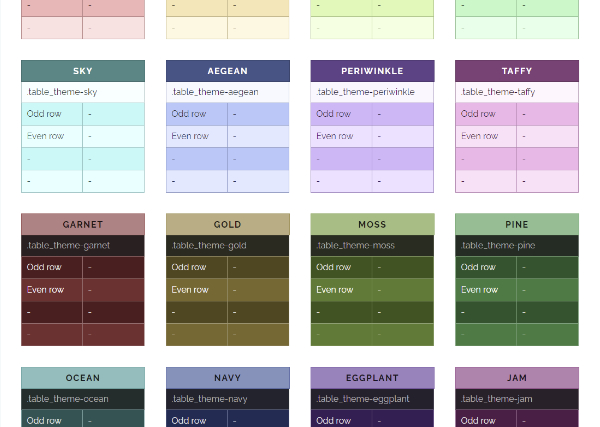This screenshot has height=427, width=600.
Task: Click the MOSS table header
Action: 372,225
